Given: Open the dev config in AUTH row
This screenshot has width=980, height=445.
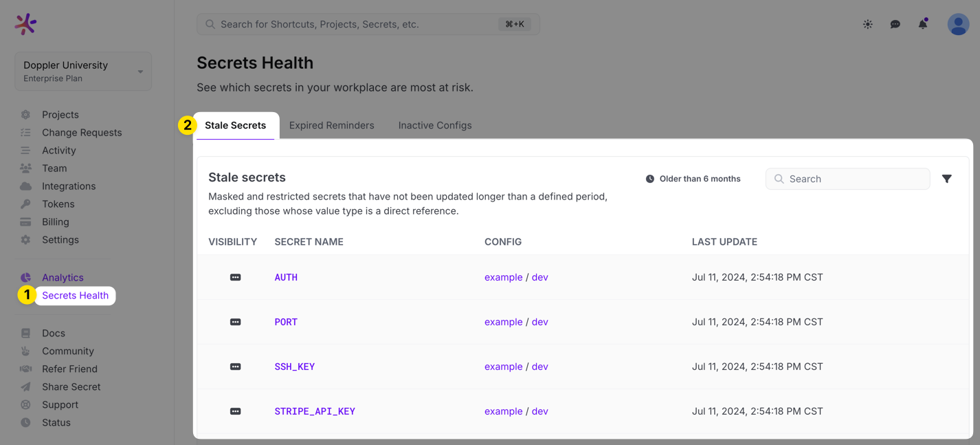Looking at the screenshot, I should pyautogui.click(x=540, y=277).
